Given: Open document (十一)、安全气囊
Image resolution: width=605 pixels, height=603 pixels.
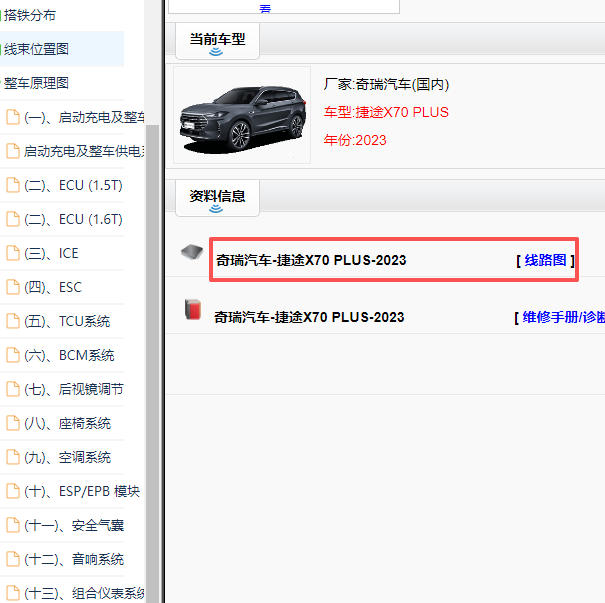Looking at the screenshot, I should click(74, 525).
